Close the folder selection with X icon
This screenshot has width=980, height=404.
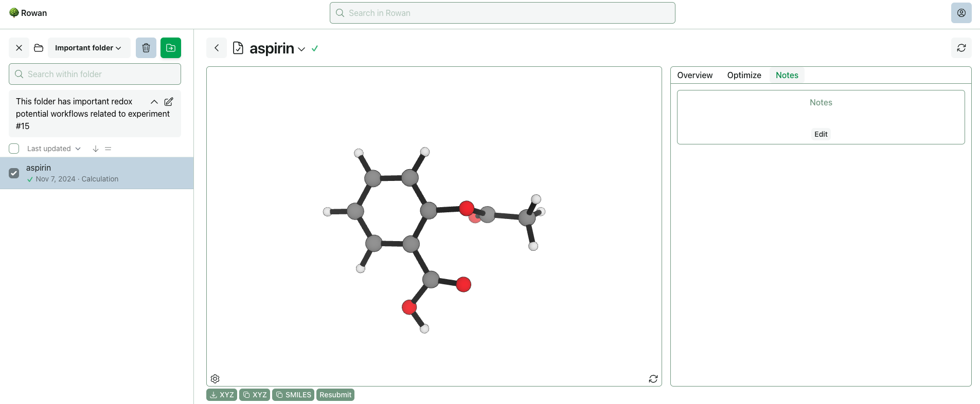(19, 48)
